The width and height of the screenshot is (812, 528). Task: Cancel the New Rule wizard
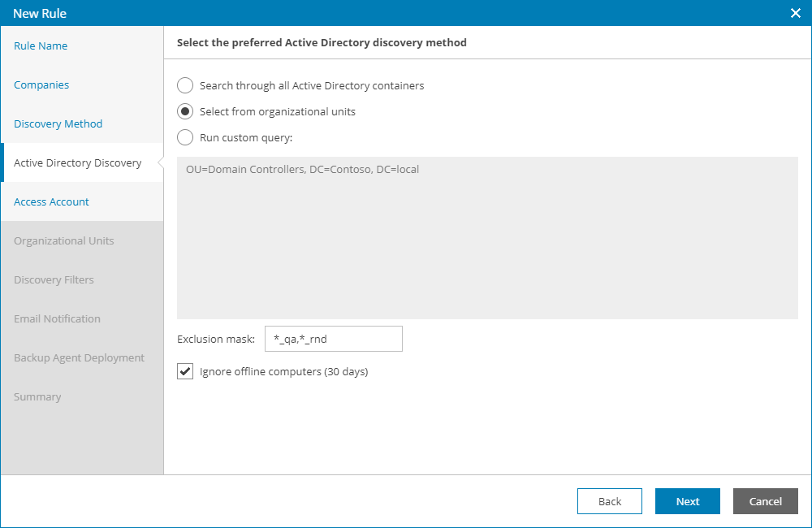point(765,501)
